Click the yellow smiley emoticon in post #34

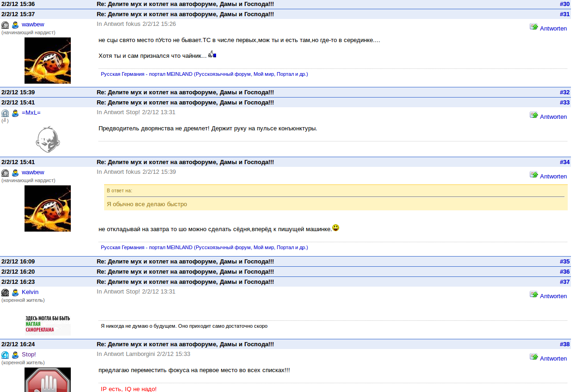(x=335, y=227)
